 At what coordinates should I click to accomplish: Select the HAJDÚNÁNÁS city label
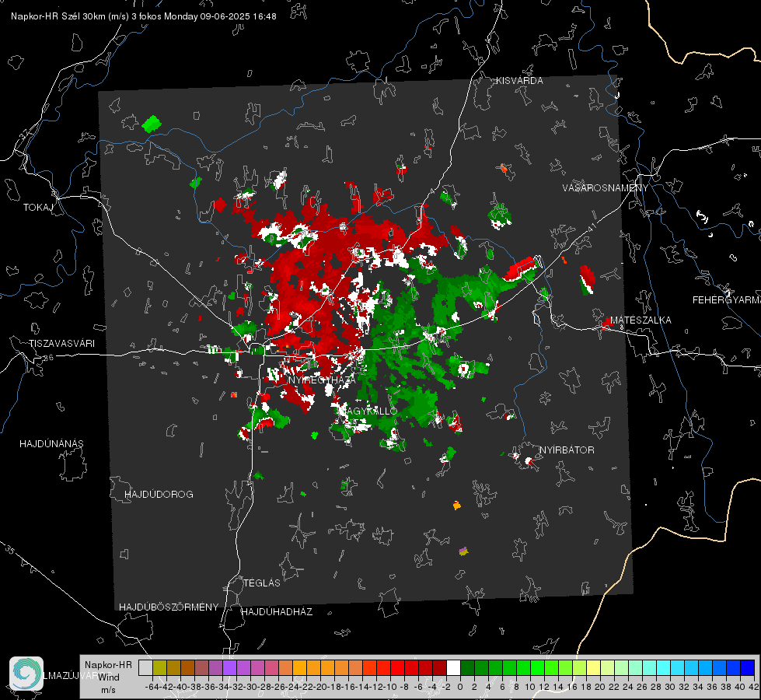click(x=51, y=444)
